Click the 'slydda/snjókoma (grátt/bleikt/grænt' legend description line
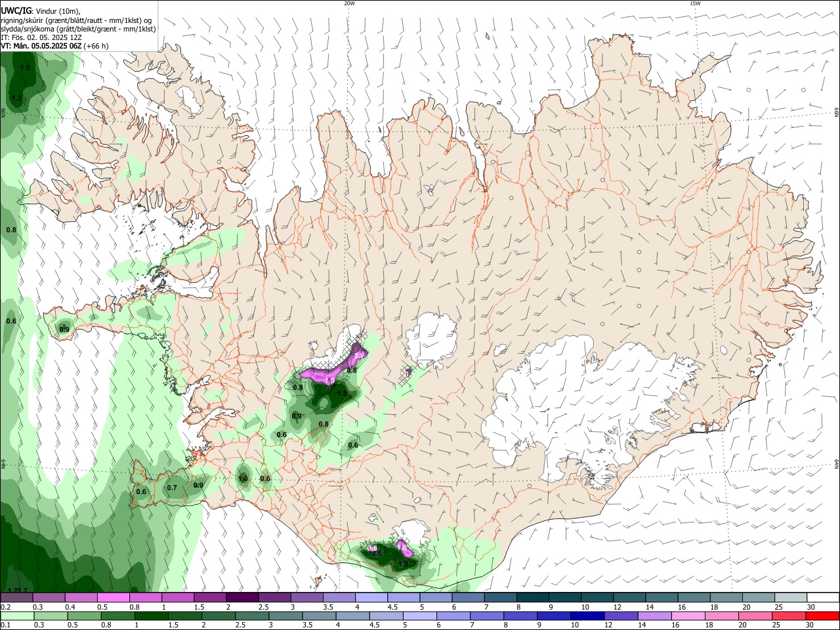The image size is (840, 630). pyautogui.click(x=78, y=29)
